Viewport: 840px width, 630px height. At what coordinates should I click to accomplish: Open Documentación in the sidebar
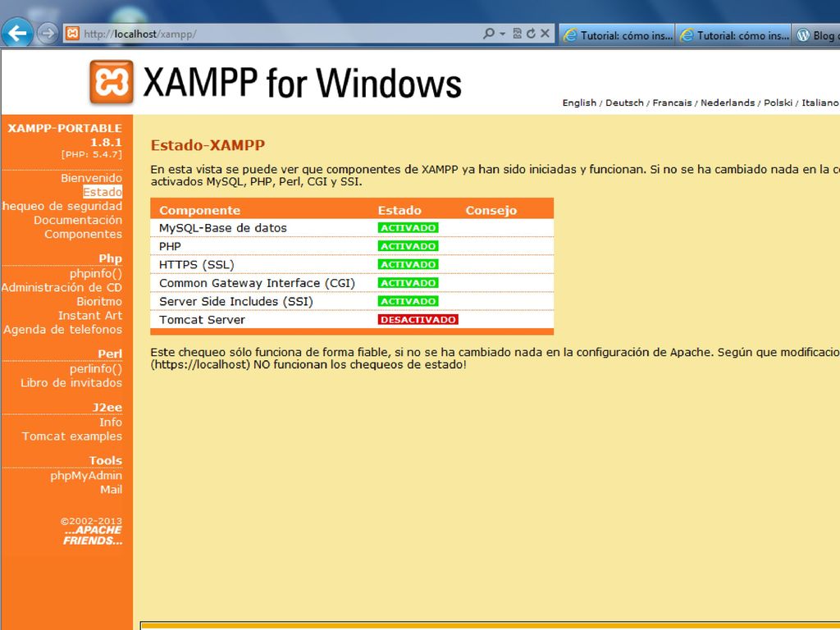78,220
